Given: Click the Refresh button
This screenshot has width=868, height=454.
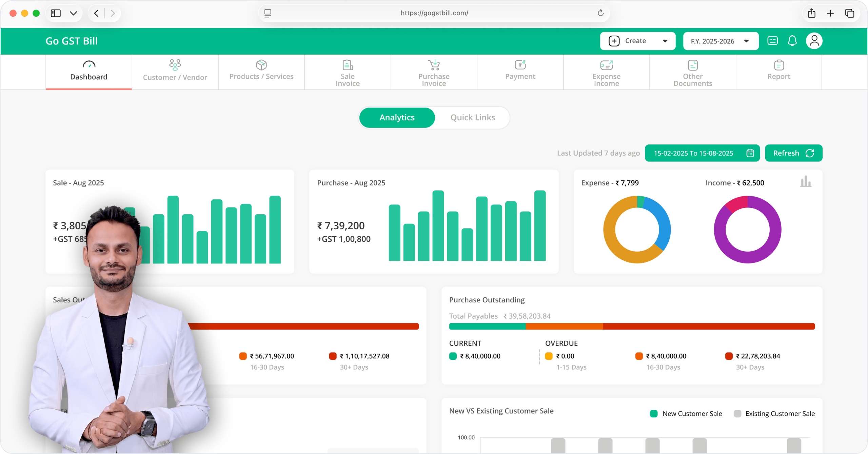Looking at the screenshot, I should [793, 153].
